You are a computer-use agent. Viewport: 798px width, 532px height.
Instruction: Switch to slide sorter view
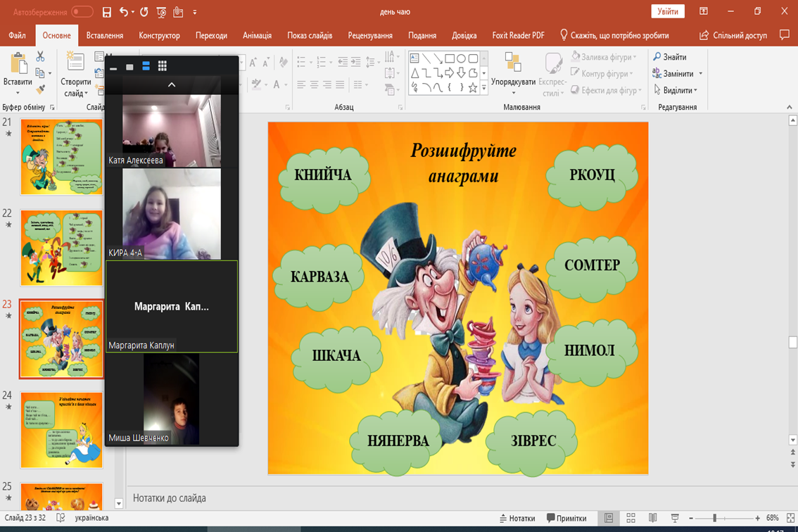[x=631, y=518]
